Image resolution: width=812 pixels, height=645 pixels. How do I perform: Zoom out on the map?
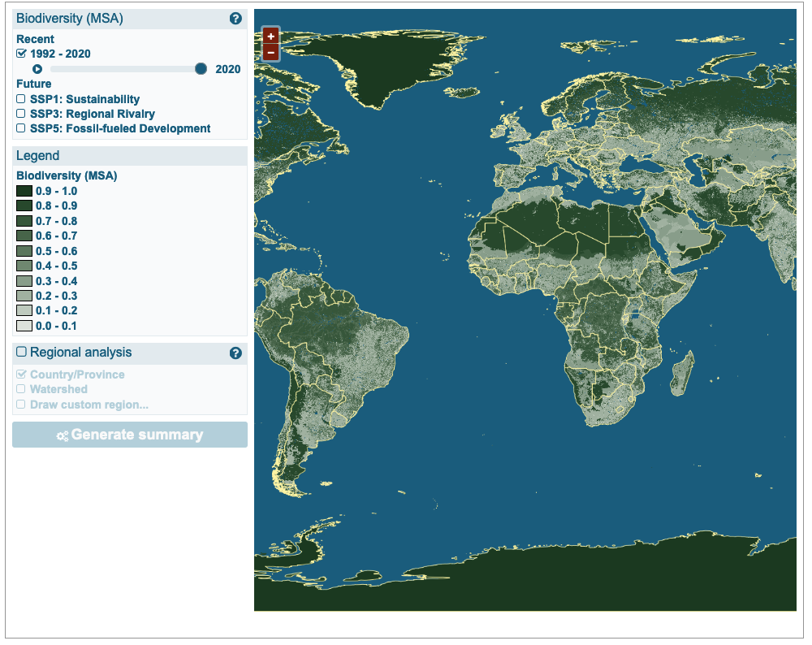pyautogui.click(x=270, y=53)
